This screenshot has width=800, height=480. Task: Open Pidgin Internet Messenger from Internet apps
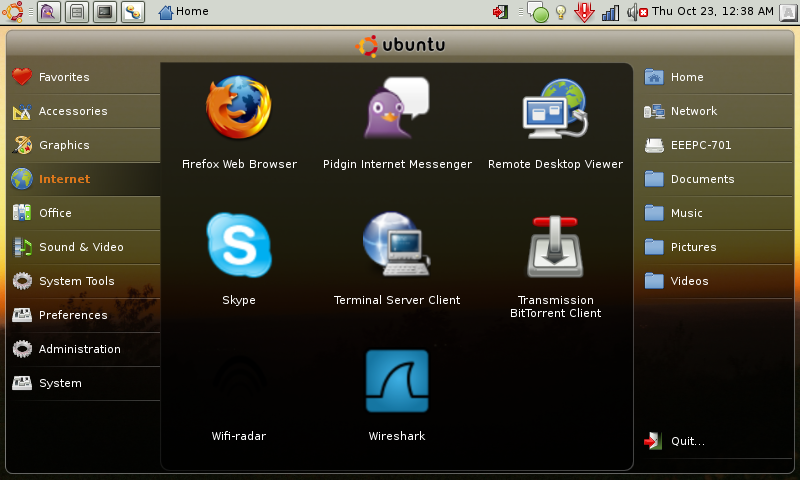pos(397,122)
